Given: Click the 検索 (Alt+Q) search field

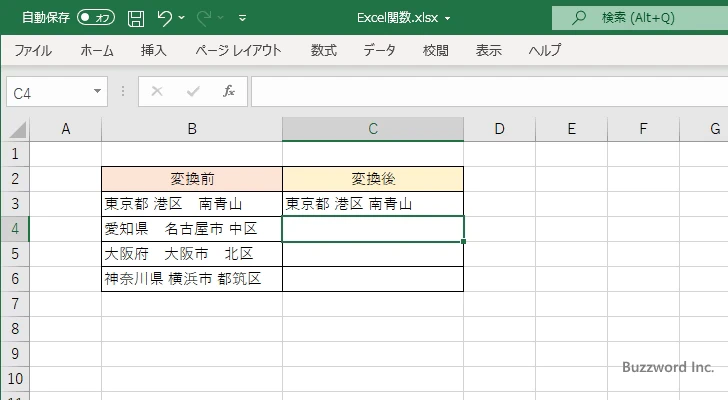Looking at the screenshot, I should click(x=640, y=18).
